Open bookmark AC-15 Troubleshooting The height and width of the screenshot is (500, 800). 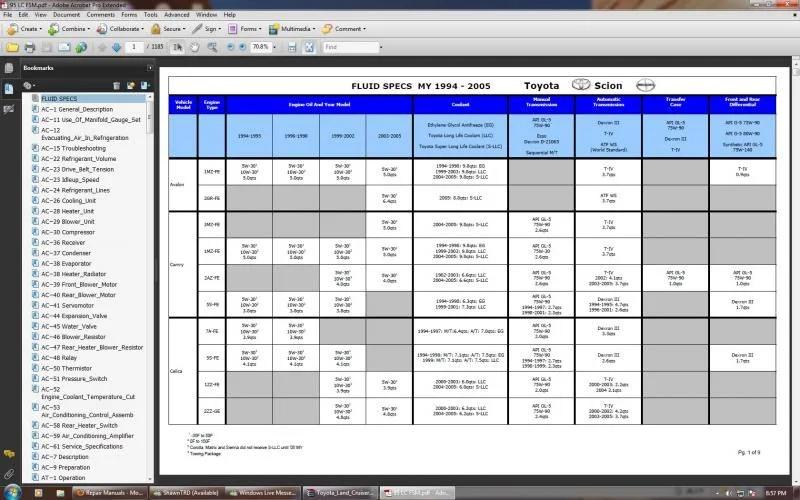click(73, 148)
